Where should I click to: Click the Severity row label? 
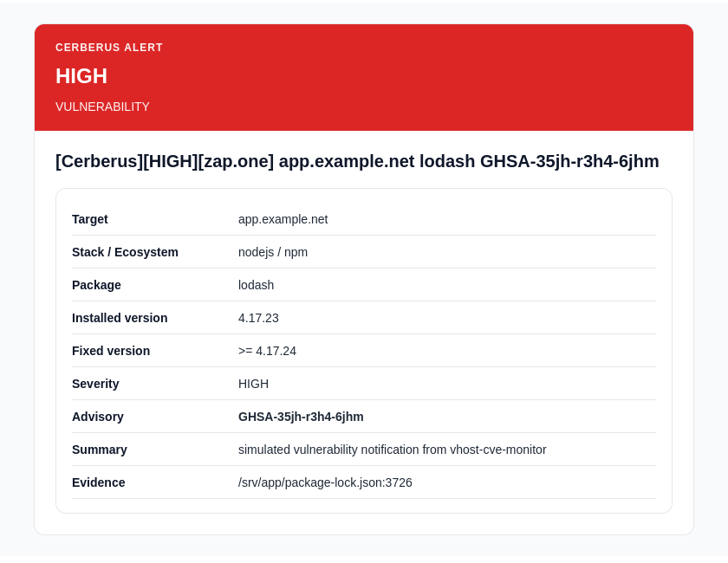(x=95, y=384)
